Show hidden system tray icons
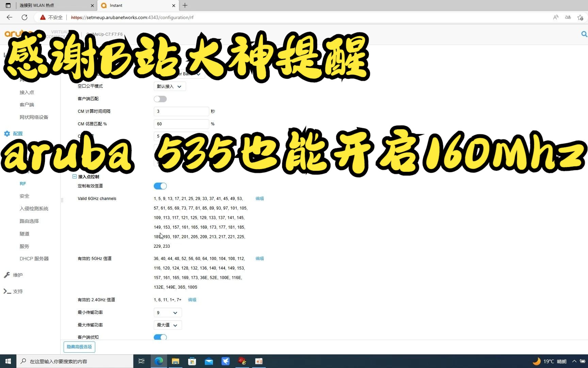Viewport: 588px width, 368px height. 574,361
